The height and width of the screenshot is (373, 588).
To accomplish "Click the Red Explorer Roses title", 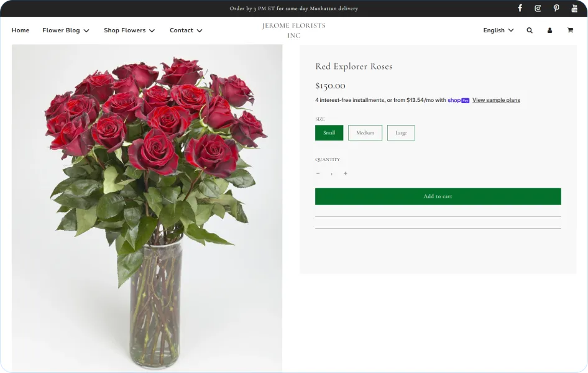I will (x=354, y=67).
